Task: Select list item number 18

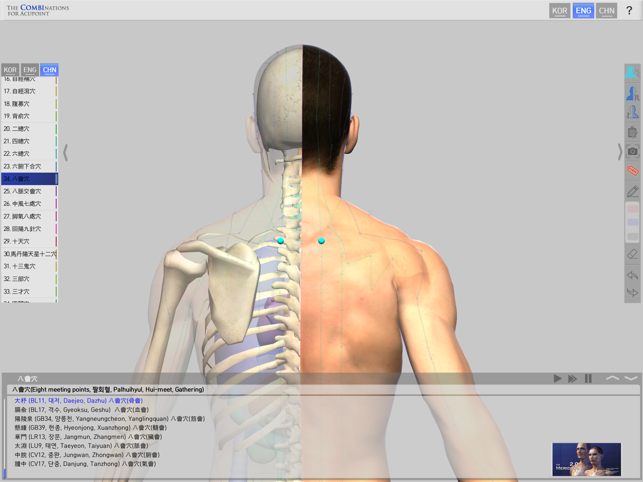Action: point(29,104)
